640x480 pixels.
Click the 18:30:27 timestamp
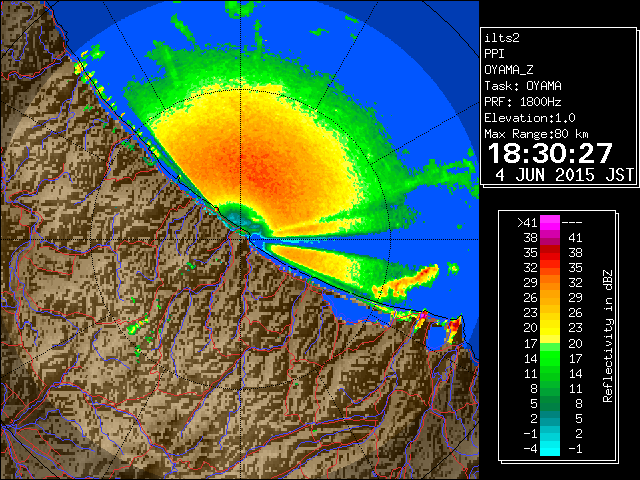click(x=550, y=153)
